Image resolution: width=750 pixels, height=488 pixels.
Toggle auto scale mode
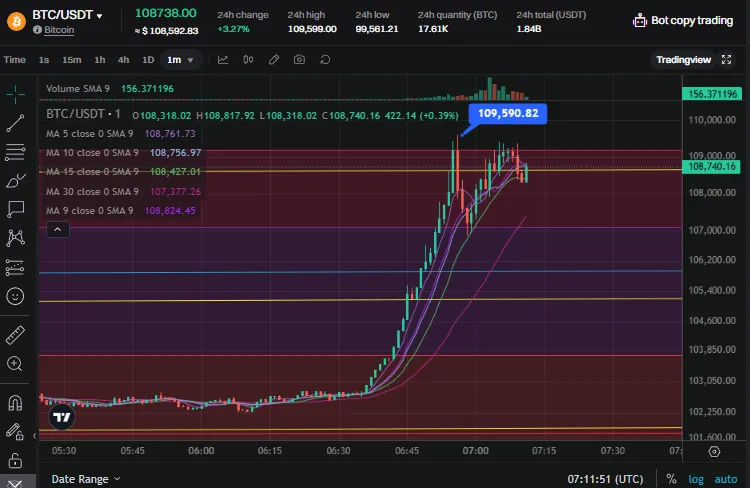pos(726,479)
